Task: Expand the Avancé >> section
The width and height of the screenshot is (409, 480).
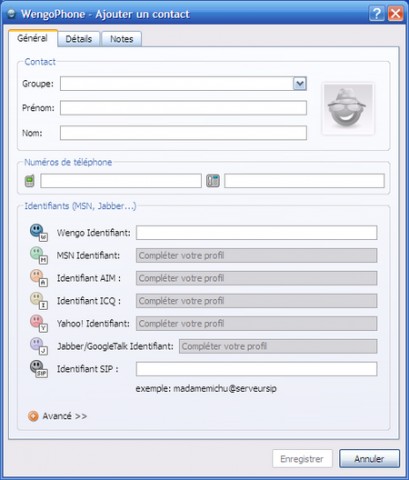Action: point(65,416)
